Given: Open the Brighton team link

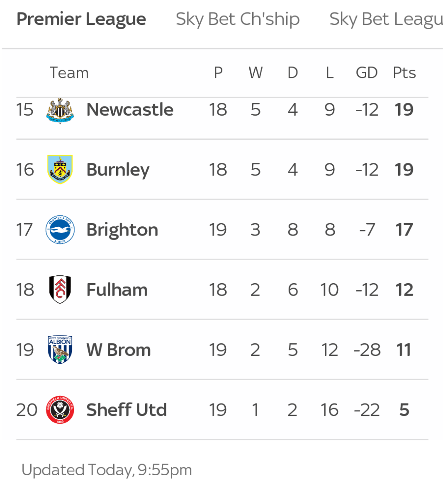Looking at the screenshot, I should pos(122,230).
